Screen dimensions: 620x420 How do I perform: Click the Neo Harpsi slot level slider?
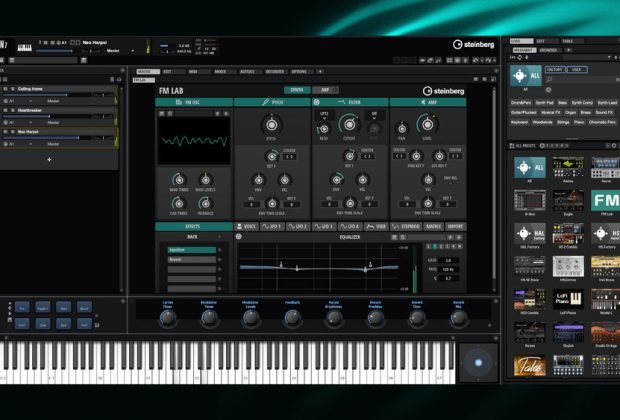47,138
